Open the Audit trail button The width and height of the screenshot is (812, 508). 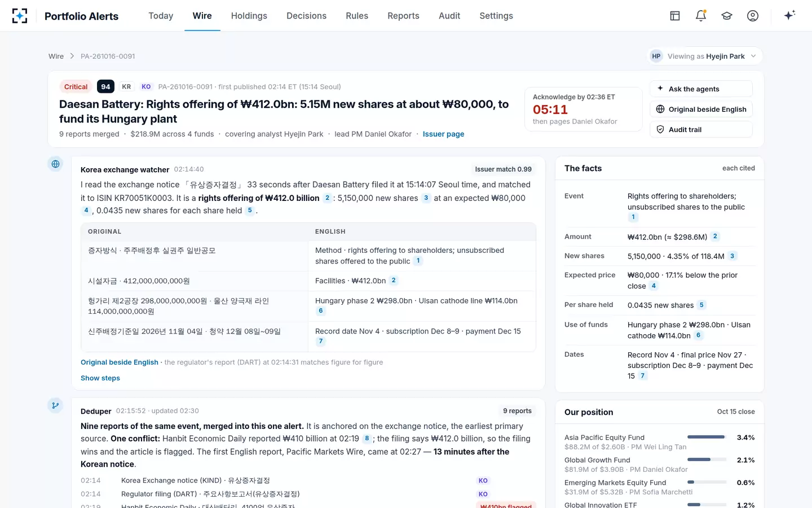(701, 130)
